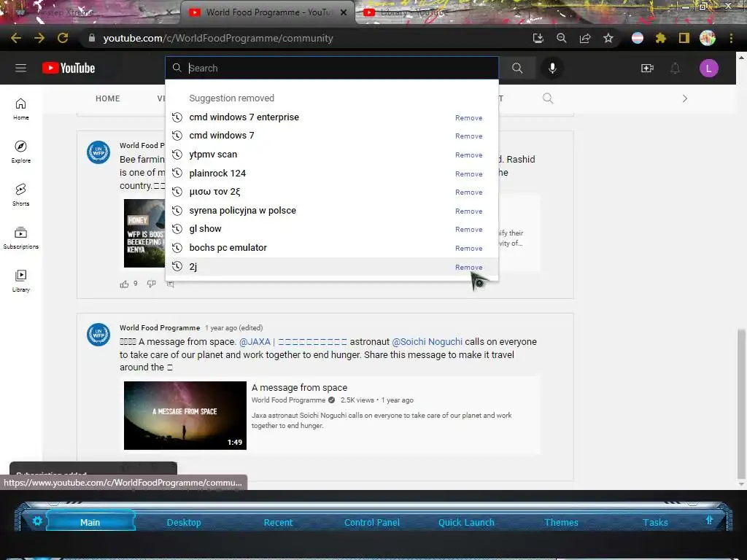Activate voice search microphone

(x=552, y=68)
